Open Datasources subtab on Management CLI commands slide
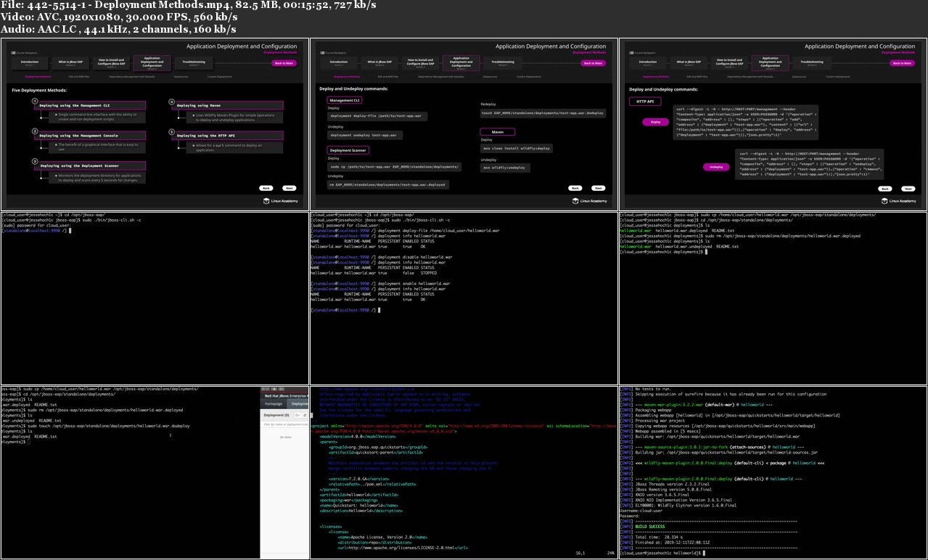Screen dimensions: 928x560 click(490, 76)
